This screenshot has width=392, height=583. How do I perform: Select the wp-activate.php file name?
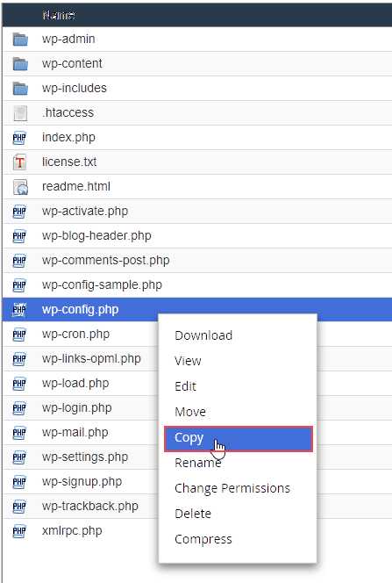coord(85,212)
